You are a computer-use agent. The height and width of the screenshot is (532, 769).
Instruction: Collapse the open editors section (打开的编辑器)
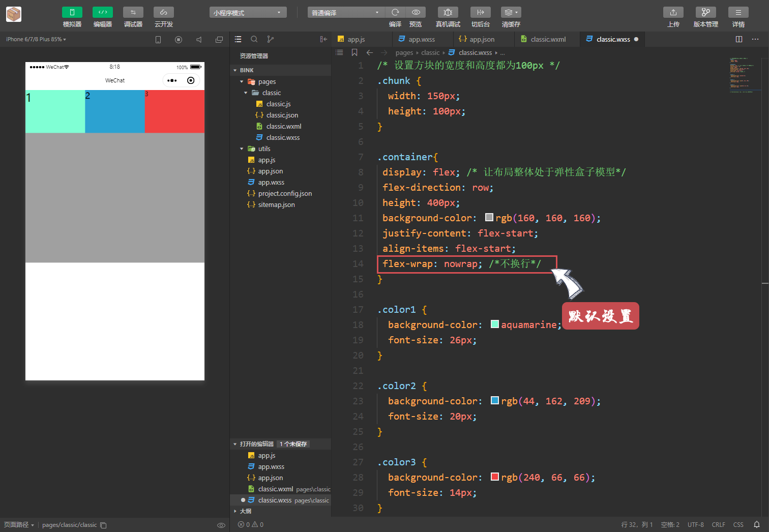(x=235, y=444)
